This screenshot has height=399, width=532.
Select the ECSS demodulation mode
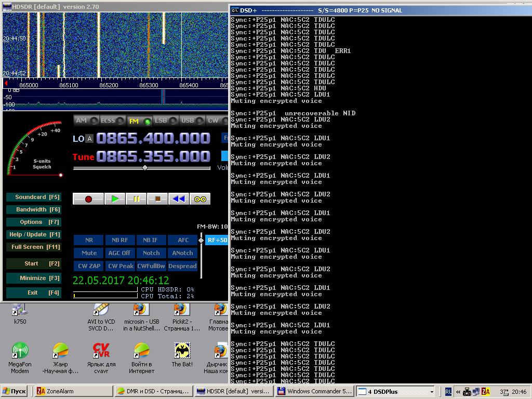[112, 121]
